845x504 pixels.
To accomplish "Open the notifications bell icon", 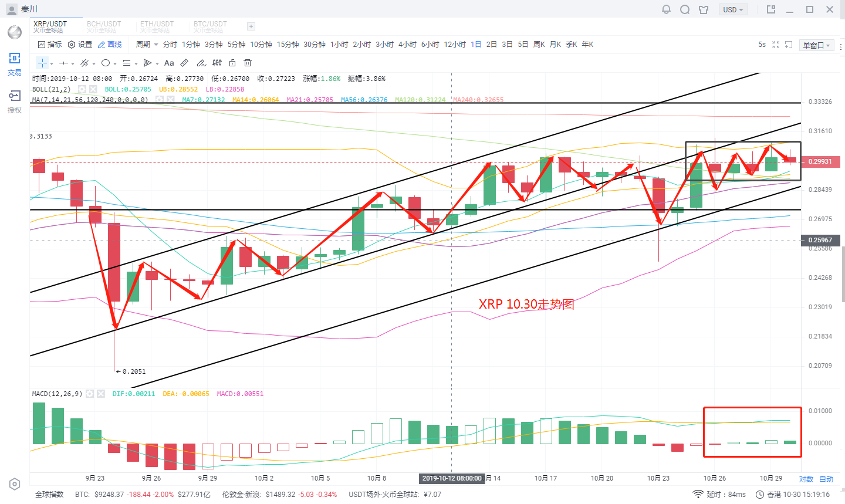I will (x=666, y=9).
